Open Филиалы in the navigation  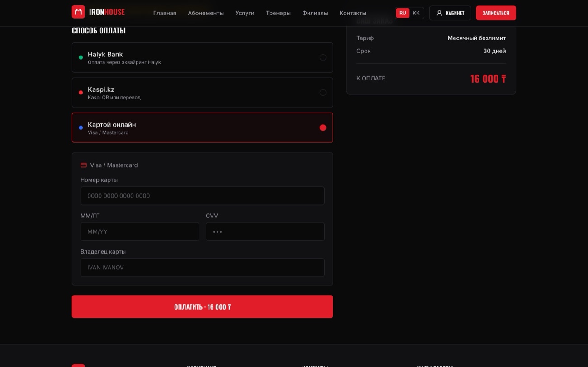tap(315, 13)
